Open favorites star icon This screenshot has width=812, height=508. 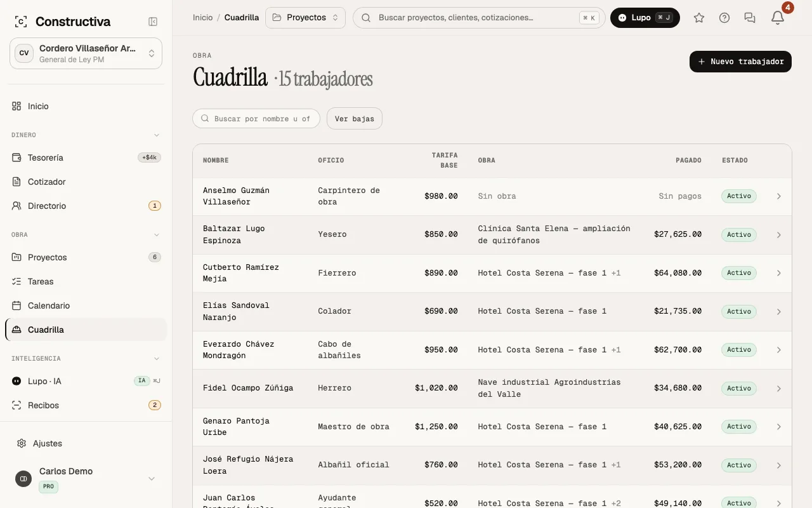tap(699, 18)
